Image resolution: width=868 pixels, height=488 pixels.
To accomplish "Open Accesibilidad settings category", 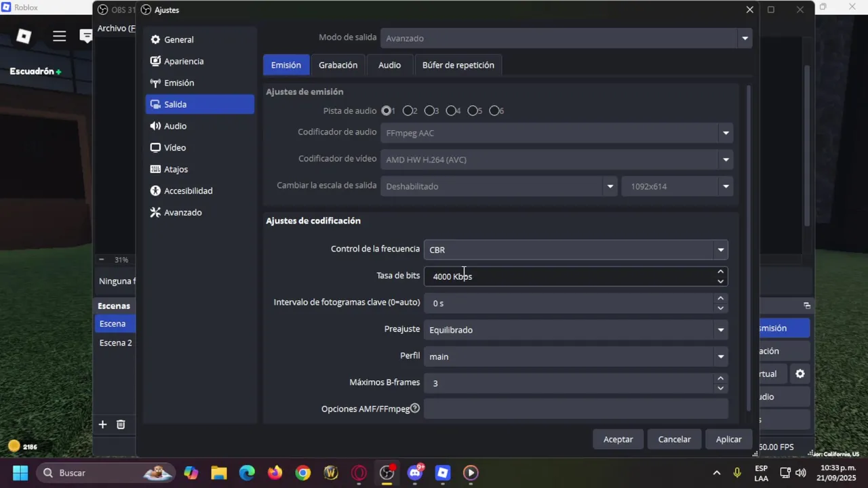I will pyautogui.click(x=199, y=191).
